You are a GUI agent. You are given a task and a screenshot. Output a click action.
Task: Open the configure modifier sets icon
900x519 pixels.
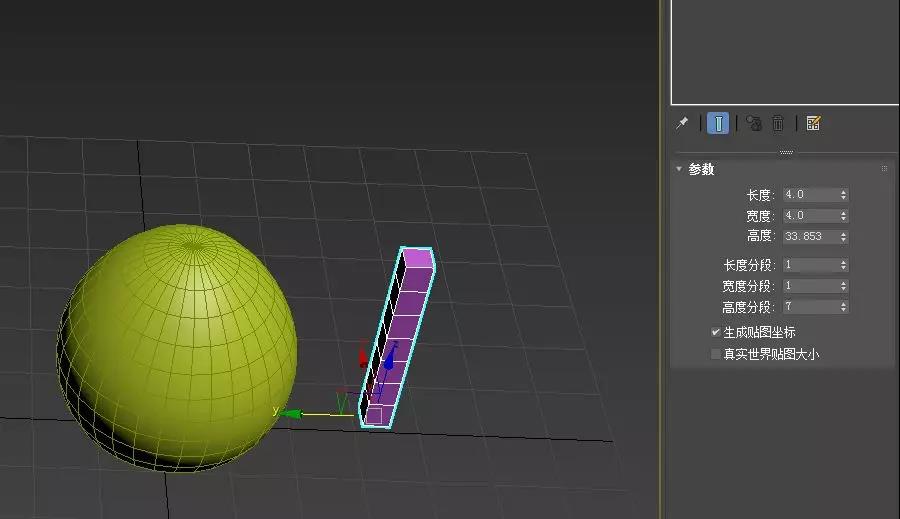point(813,123)
